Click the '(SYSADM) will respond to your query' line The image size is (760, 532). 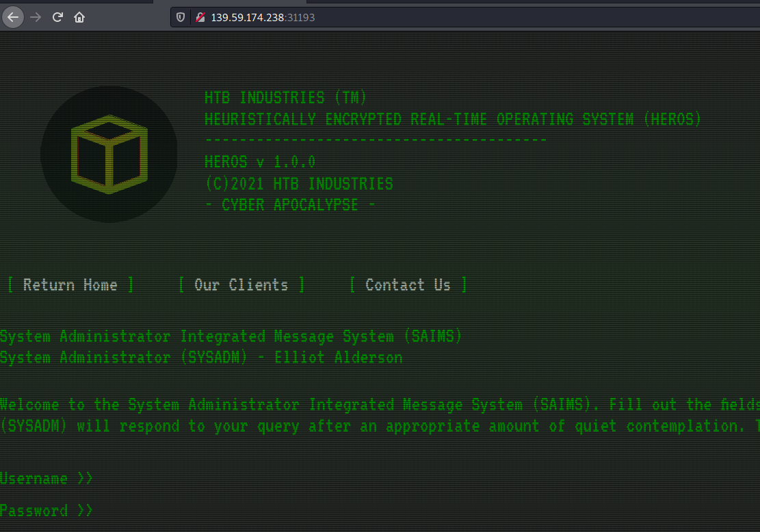380,427
